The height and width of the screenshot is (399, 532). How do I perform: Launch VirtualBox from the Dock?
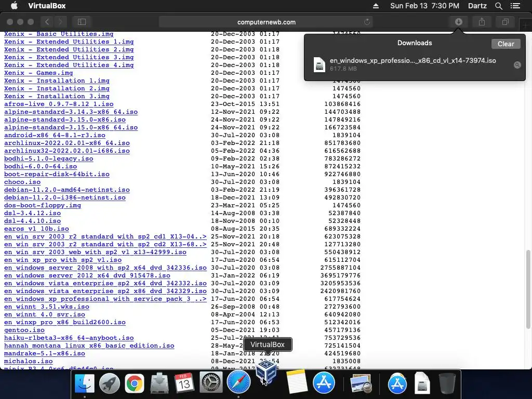coord(267,373)
